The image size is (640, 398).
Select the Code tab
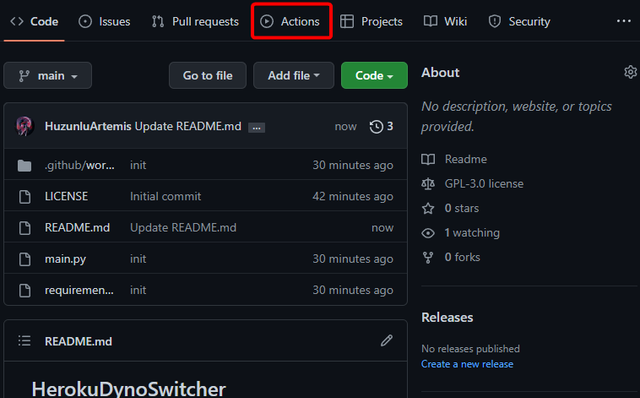34,21
